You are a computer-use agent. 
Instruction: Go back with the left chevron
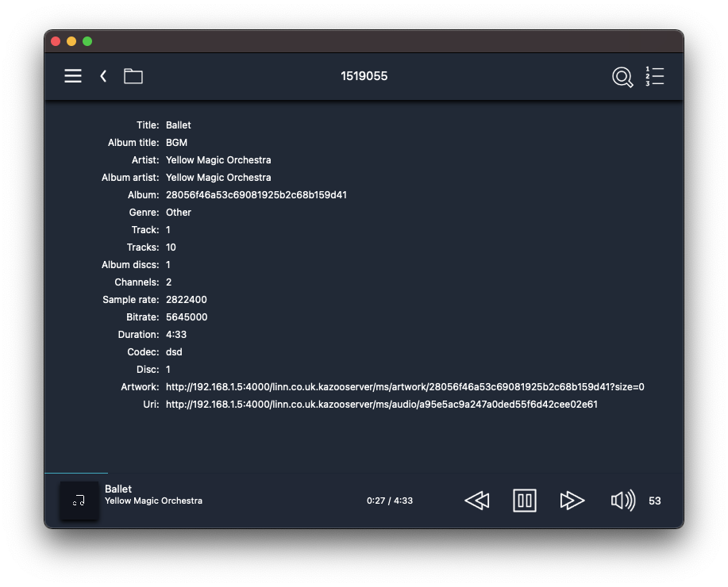tap(103, 76)
